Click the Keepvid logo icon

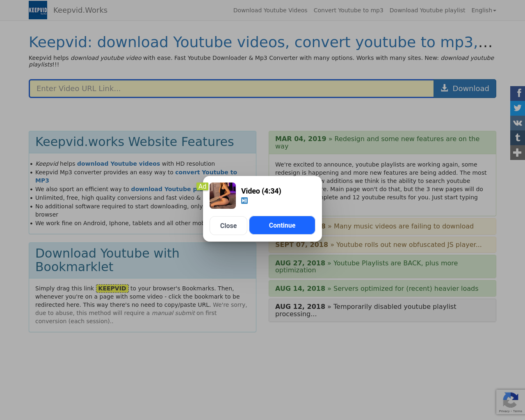click(x=38, y=10)
